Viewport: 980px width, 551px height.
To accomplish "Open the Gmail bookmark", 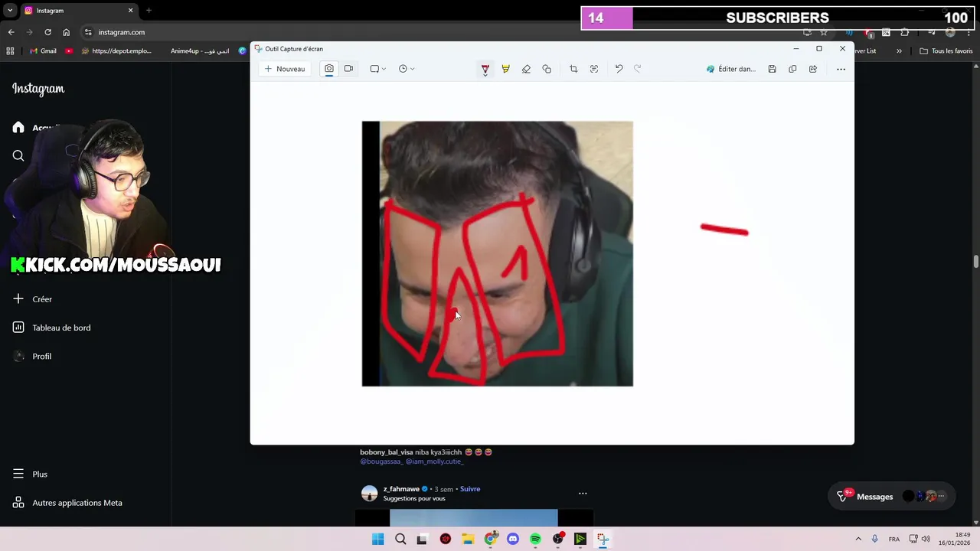I will point(43,51).
